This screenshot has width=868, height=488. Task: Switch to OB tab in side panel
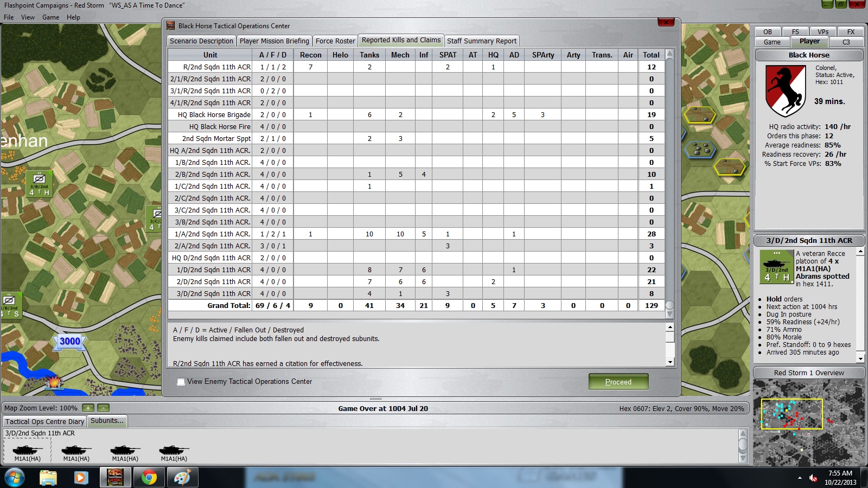(768, 32)
